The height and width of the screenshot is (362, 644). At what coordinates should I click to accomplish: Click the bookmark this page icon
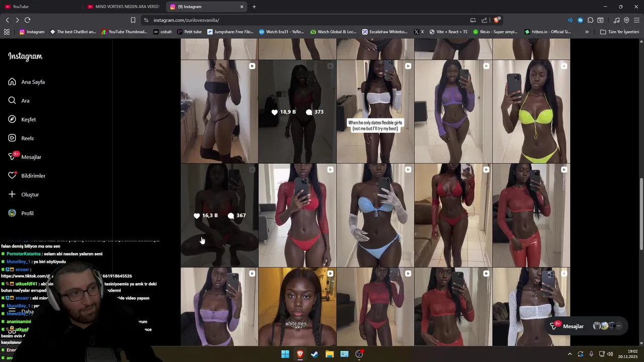(x=133, y=20)
